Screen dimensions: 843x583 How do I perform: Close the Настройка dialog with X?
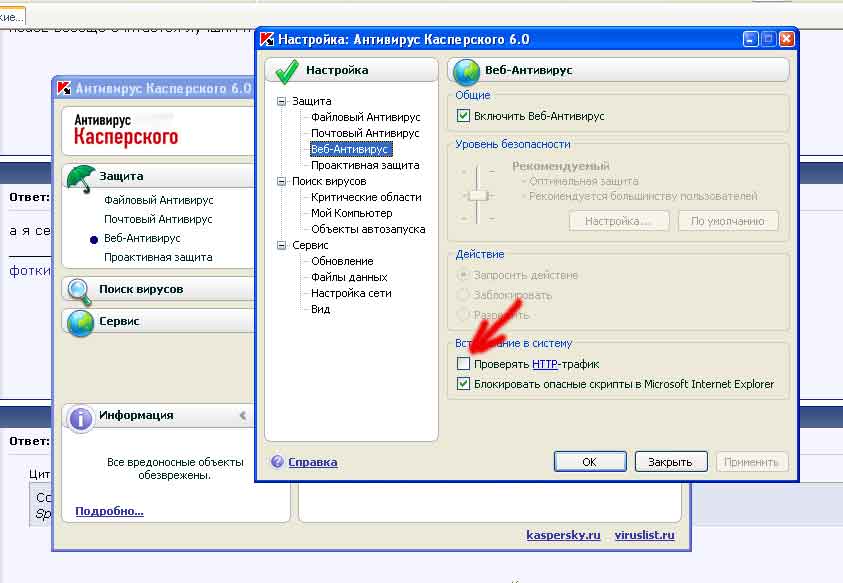pos(787,39)
